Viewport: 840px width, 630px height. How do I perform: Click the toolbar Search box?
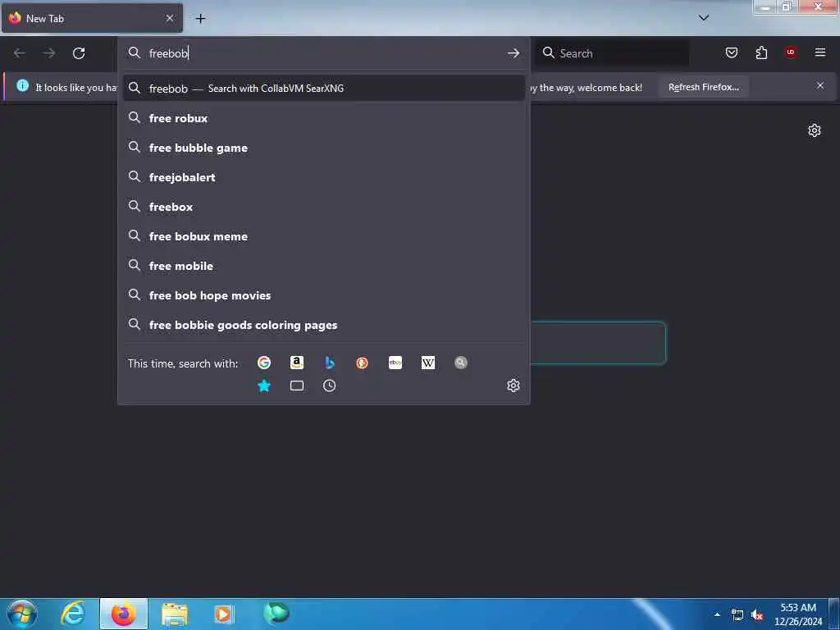tap(612, 53)
